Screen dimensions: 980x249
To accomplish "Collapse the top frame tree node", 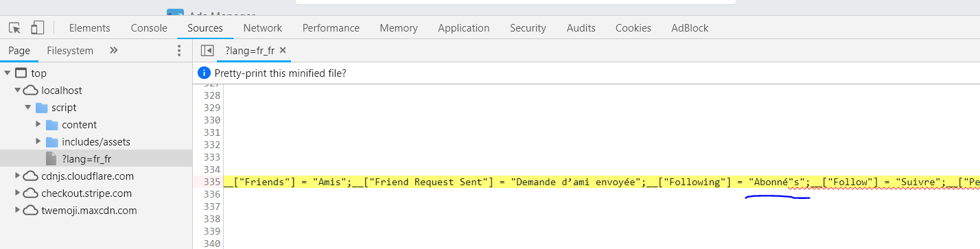I will point(7,73).
